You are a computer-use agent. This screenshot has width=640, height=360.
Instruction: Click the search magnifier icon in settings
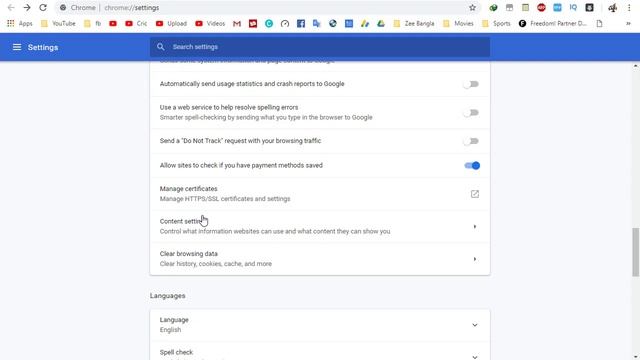(161, 47)
